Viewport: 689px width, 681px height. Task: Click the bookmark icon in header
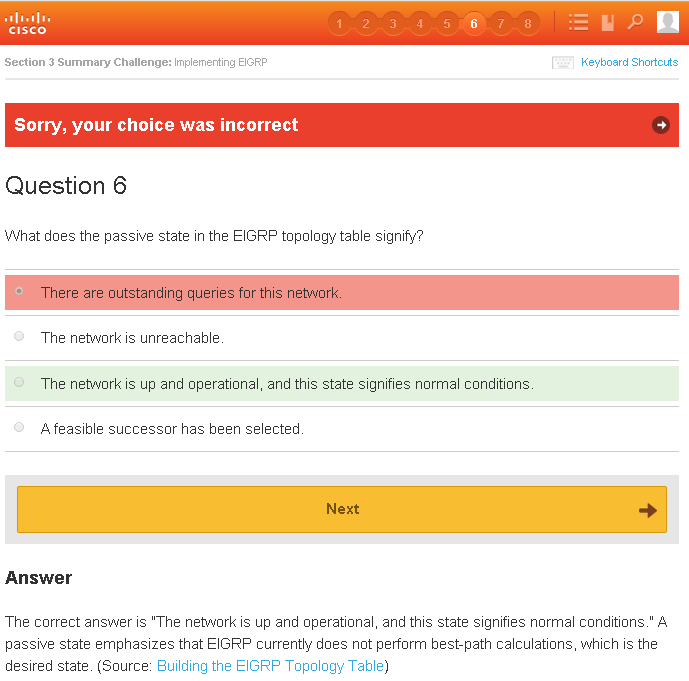(x=607, y=22)
